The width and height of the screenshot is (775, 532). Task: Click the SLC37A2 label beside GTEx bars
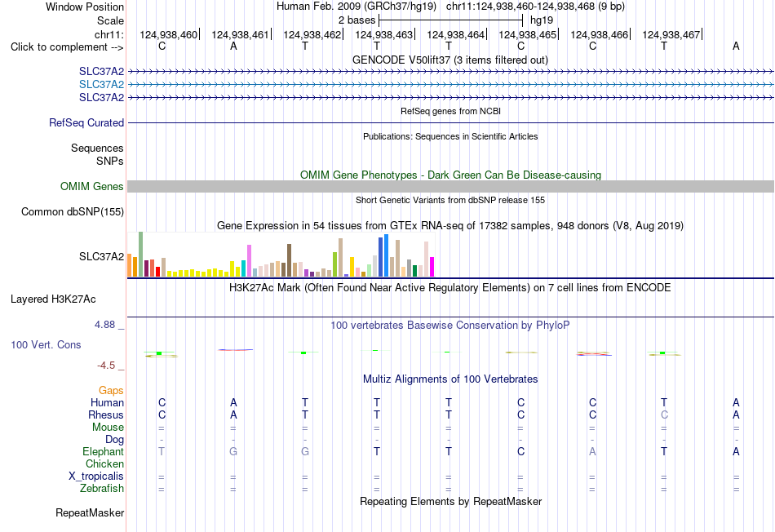[101, 256]
